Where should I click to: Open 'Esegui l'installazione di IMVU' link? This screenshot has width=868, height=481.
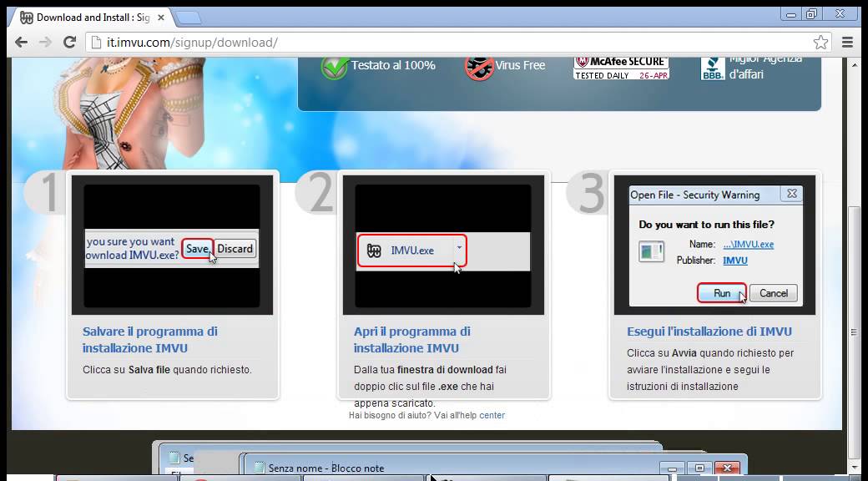coord(709,332)
